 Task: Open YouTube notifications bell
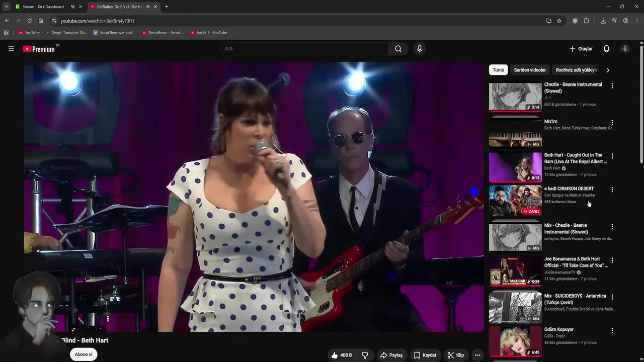coord(606,49)
